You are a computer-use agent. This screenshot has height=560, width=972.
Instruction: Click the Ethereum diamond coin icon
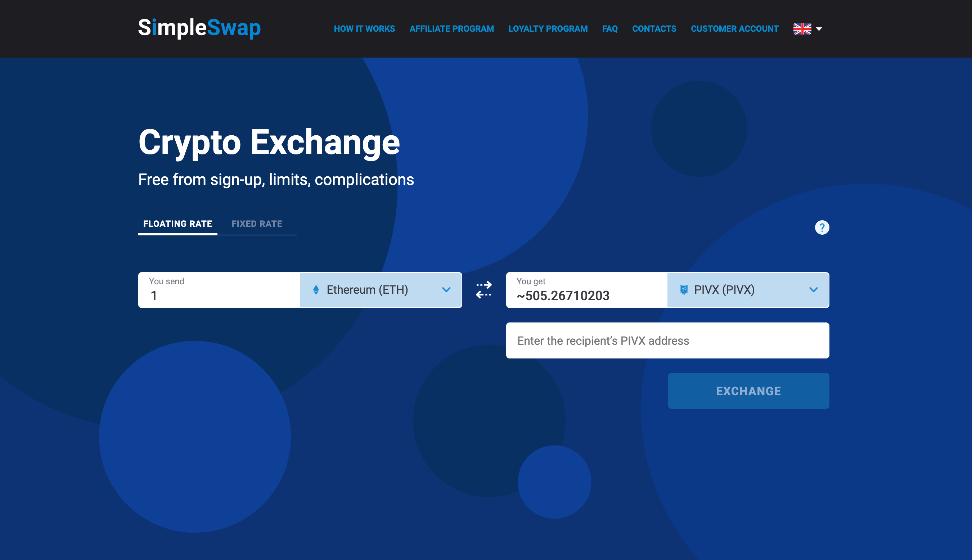[316, 290]
